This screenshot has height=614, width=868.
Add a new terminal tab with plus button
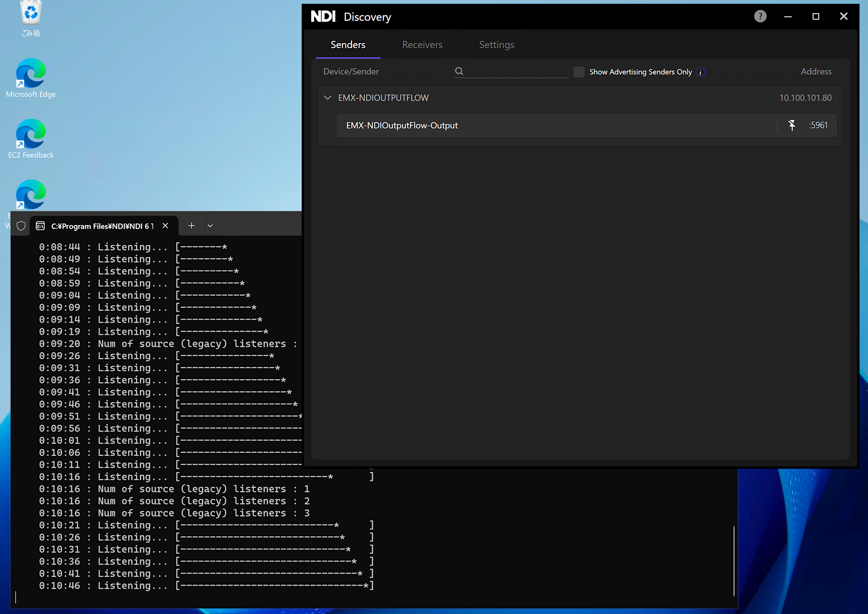tap(191, 225)
